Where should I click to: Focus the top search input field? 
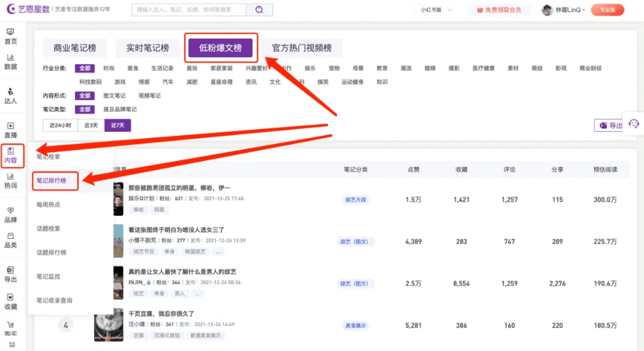point(189,10)
